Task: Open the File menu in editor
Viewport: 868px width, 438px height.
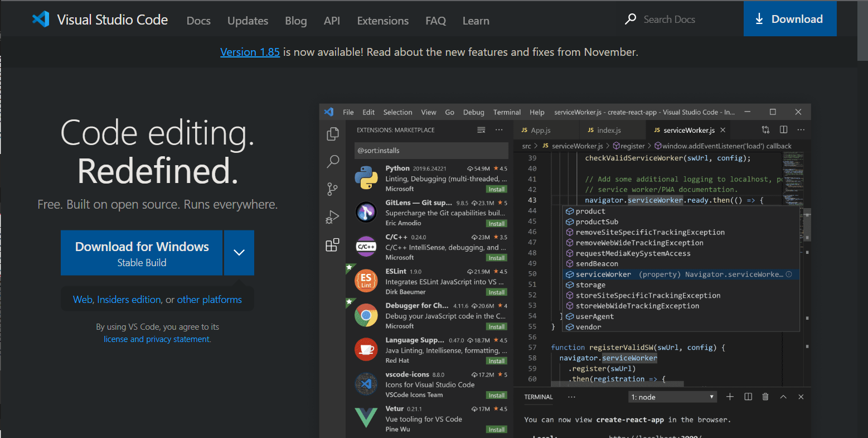Action: click(x=348, y=112)
